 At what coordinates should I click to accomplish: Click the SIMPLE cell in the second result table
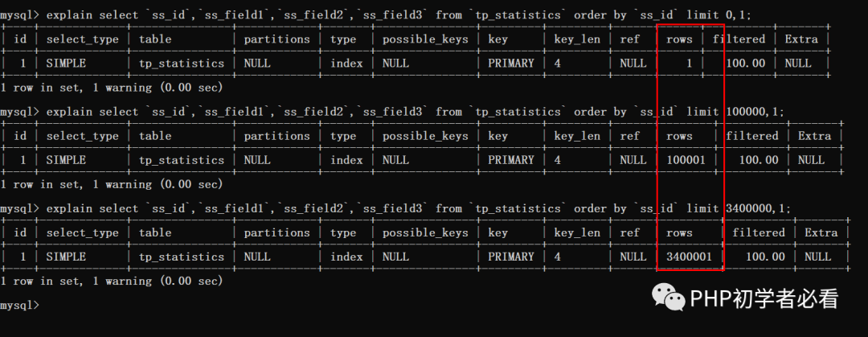pyautogui.click(x=66, y=160)
